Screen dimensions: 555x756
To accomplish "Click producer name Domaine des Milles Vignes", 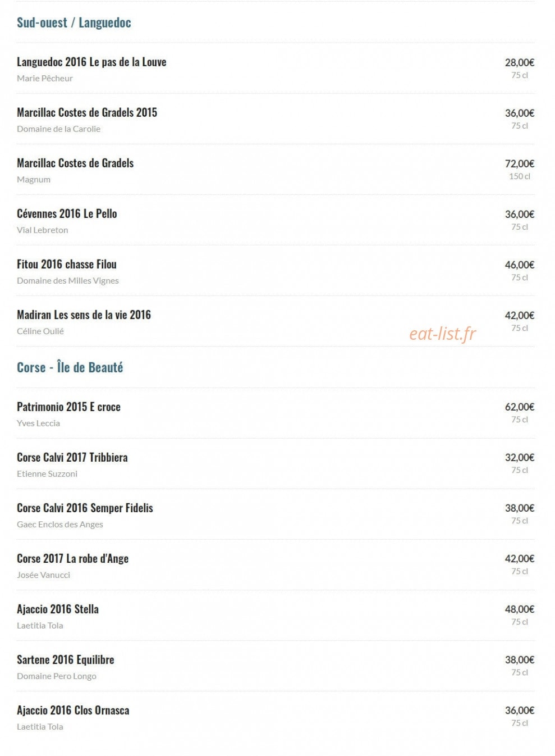I will tap(68, 280).
